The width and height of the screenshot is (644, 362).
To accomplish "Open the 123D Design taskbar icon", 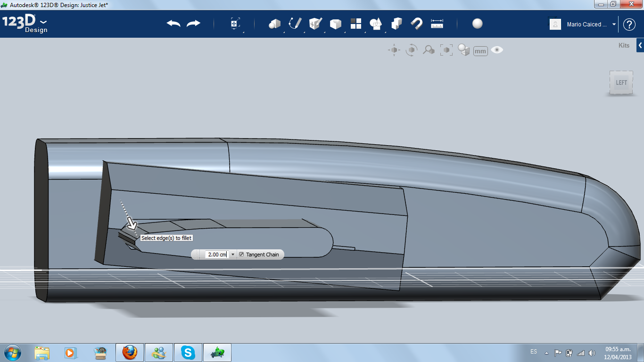I will [217, 352].
